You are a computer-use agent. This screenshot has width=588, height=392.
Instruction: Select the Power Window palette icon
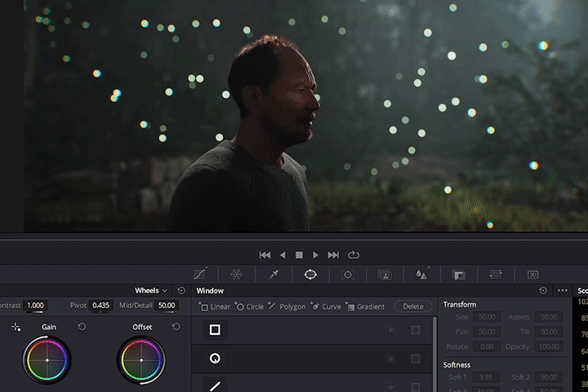point(310,274)
